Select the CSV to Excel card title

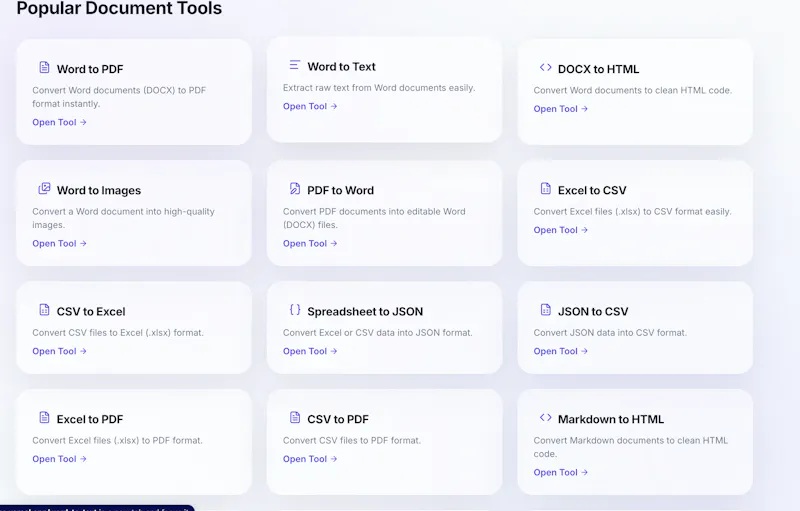pyautogui.click(x=91, y=312)
